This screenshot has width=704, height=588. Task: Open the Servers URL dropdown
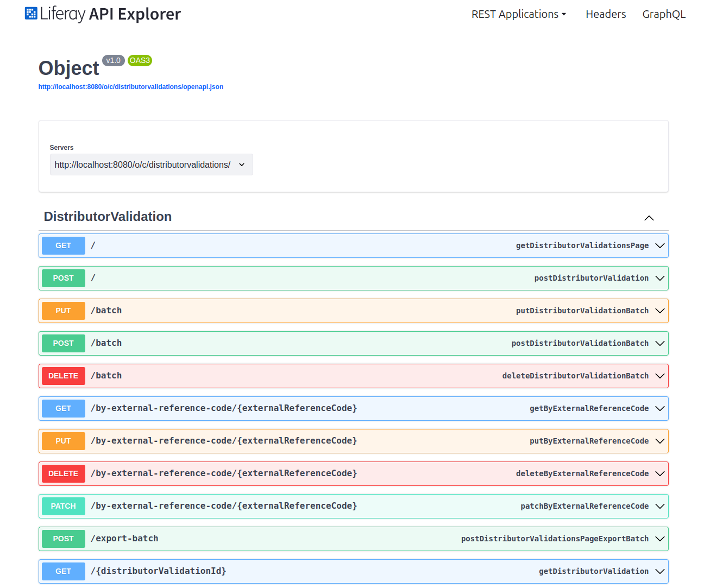tap(151, 165)
